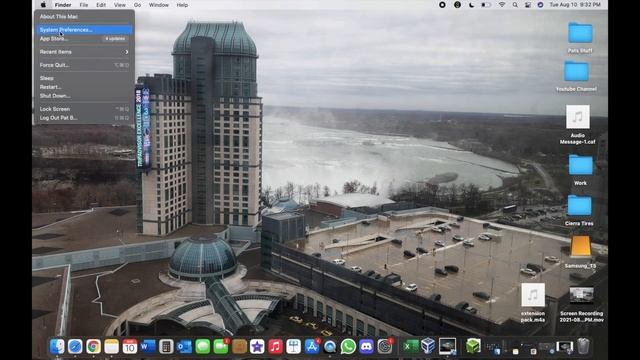
Task: Launch Microsoft Excel from the Dock
Action: pyautogui.click(x=410, y=347)
